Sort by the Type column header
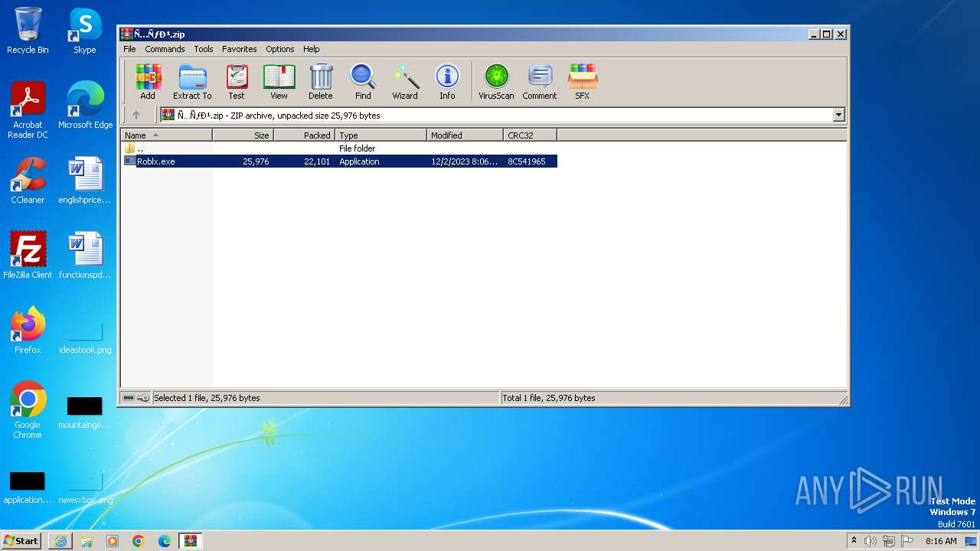This screenshot has height=551, width=980. (x=381, y=135)
